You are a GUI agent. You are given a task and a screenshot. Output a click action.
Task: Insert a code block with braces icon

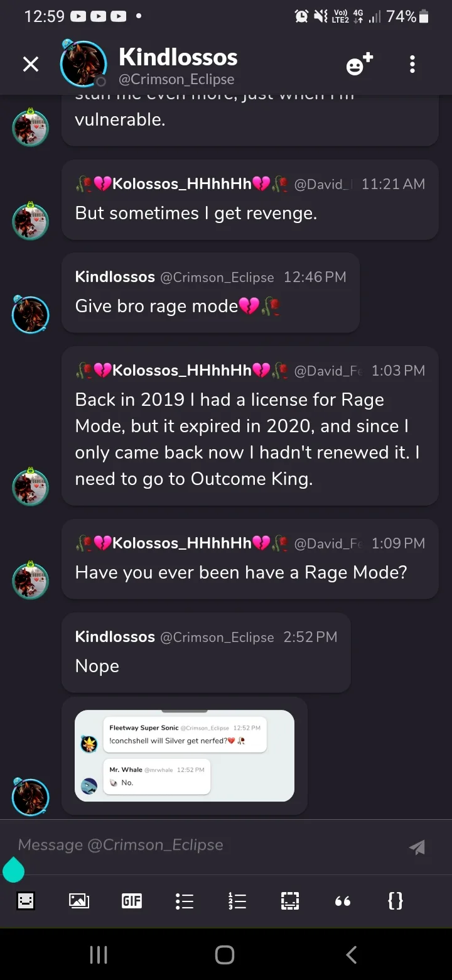pos(395,901)
